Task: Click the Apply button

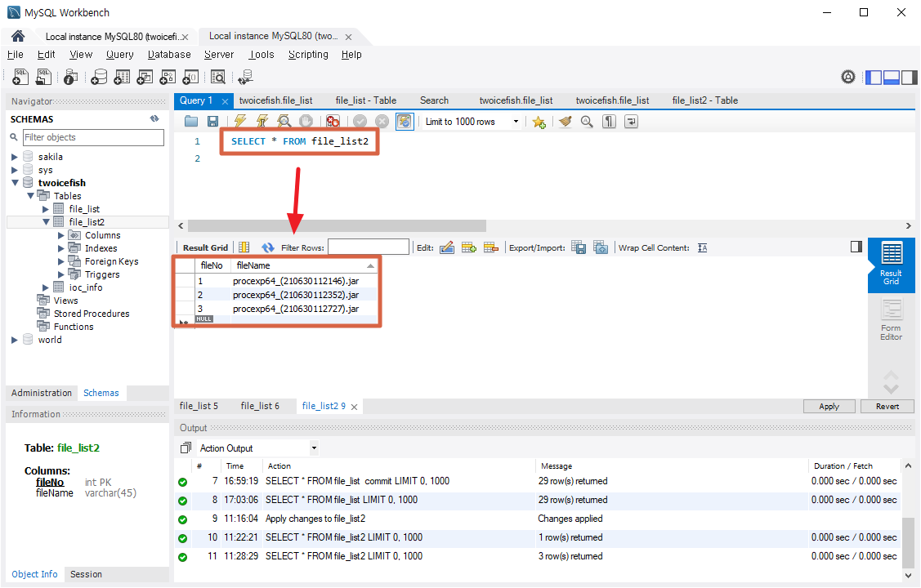Action: point(829,406)
